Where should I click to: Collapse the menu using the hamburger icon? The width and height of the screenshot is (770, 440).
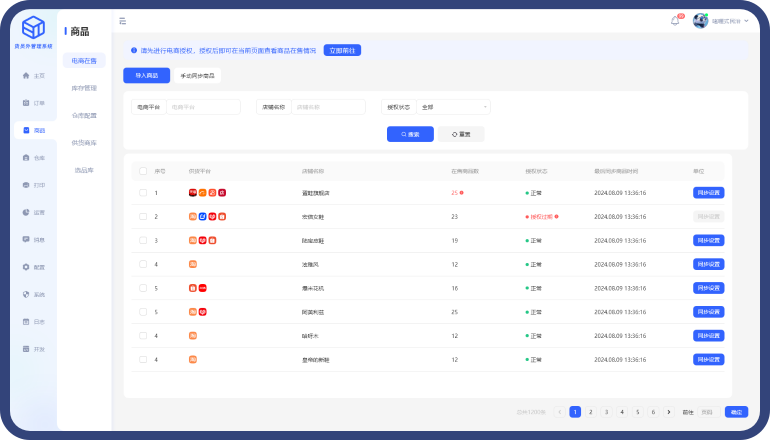(122, 20)
